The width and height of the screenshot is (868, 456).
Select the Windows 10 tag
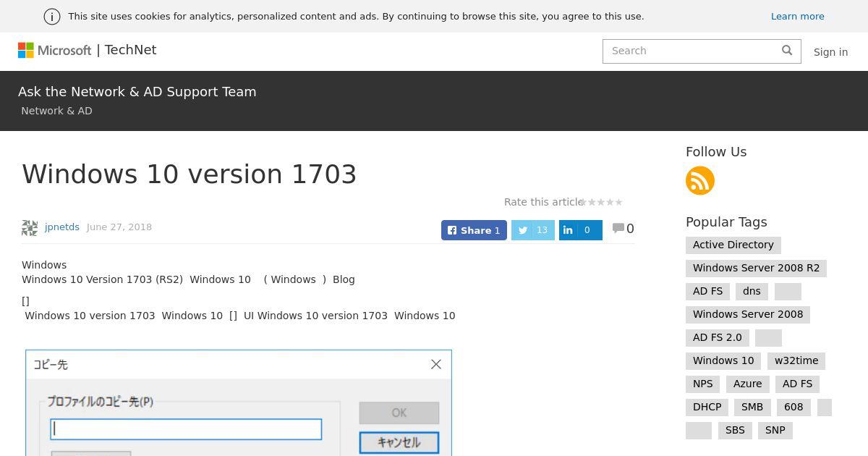(x=723, y=360)
